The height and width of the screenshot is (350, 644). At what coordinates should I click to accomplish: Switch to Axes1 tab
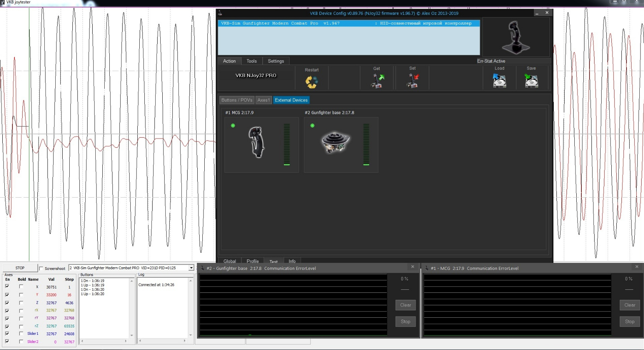[263, 100]
